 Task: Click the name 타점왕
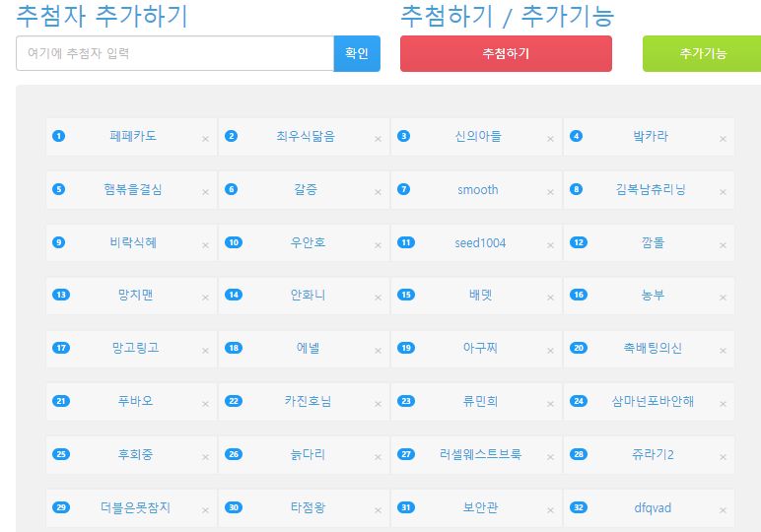[x=308, y=507]
